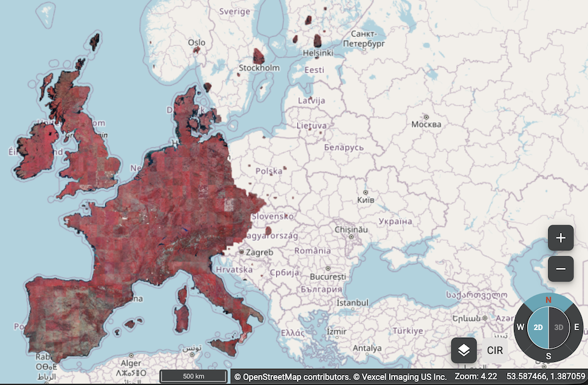Click the Eesti country label
This screenshot has width=588, height=385.
[x=314, y=70]
